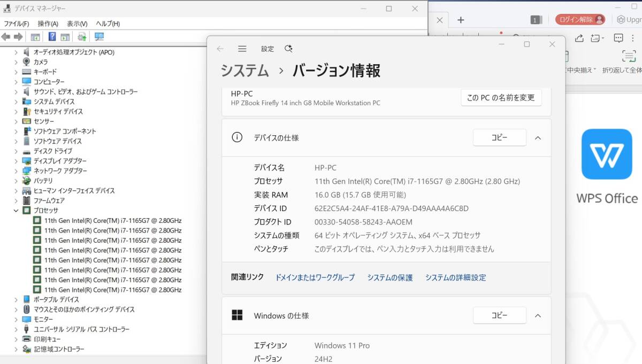Click the search icon in Settings header
This screenshot has width=642, height=364.
[x=288, y=49]
